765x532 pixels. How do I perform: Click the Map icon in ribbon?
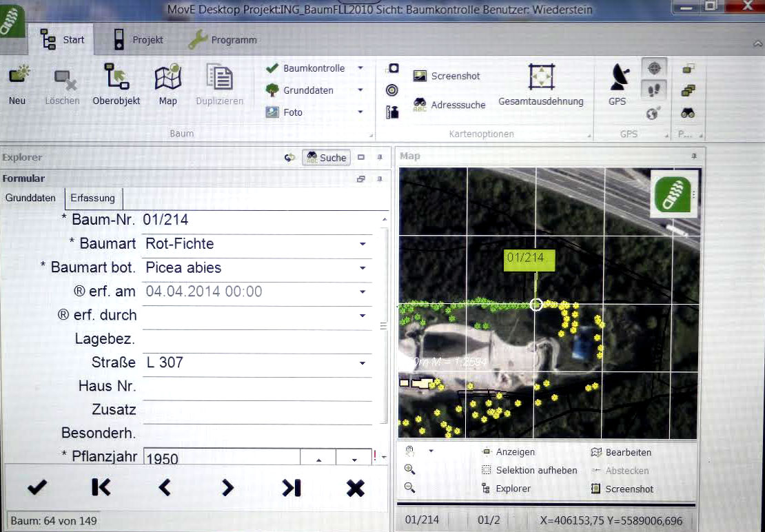168,77
